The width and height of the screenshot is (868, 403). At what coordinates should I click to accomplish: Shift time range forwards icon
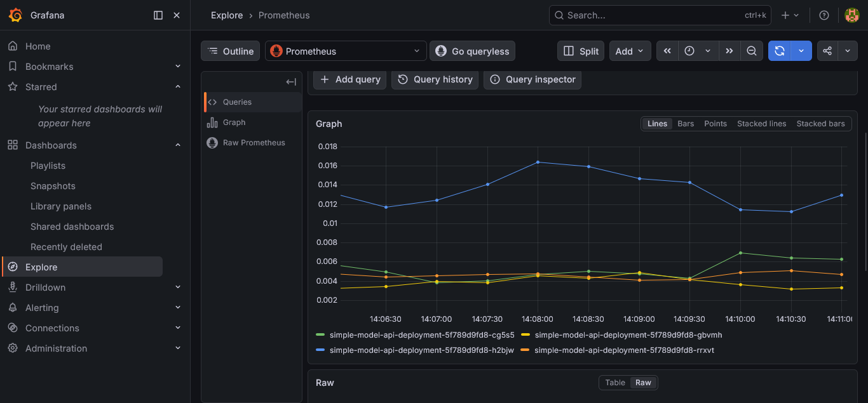(729, 51)
